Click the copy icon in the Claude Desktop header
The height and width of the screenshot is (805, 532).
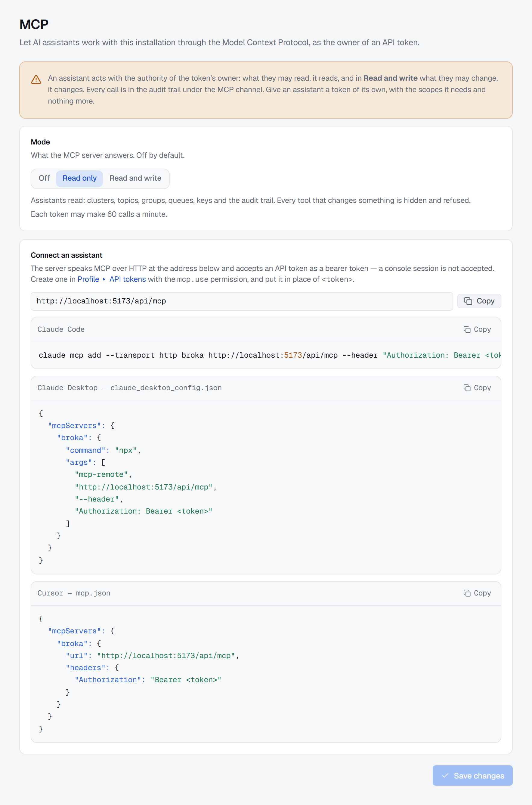pos(467,388)
